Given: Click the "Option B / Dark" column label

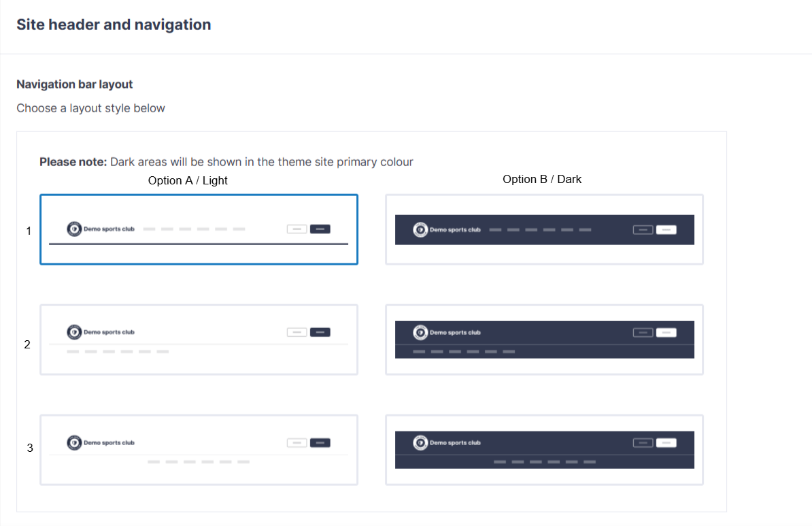Looking at the screenshot, I should (x=542, y=179).
